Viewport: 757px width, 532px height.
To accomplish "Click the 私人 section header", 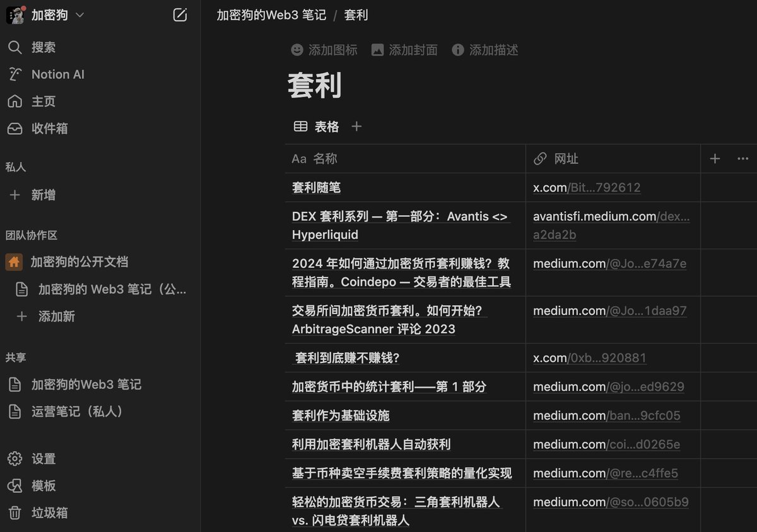I will (x=16, y=167).
